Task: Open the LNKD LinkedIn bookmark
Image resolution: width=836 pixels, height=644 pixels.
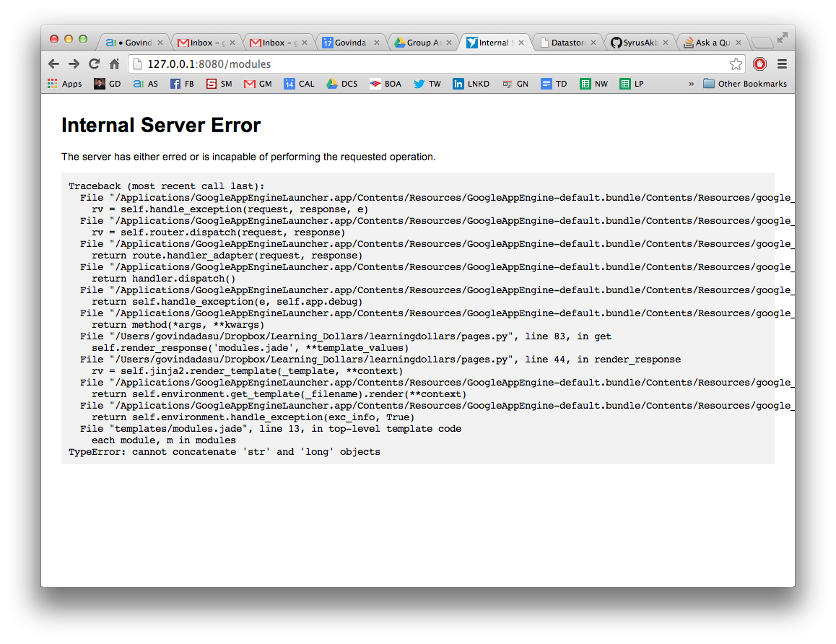Action: [x=471, y=84]
